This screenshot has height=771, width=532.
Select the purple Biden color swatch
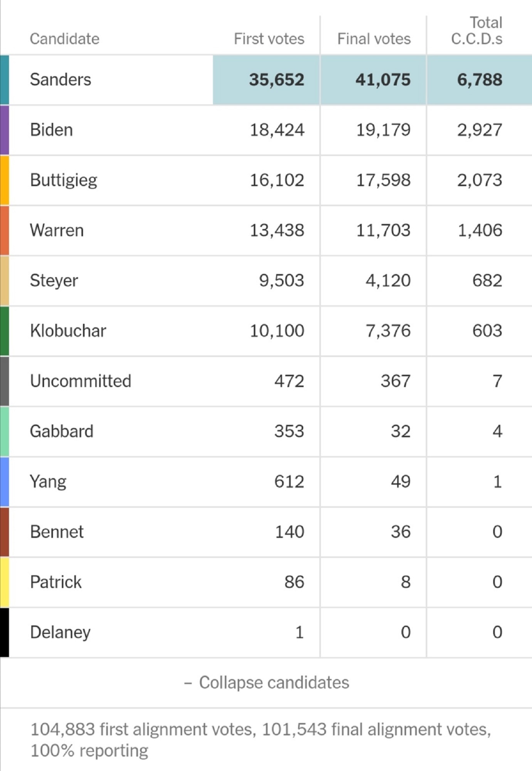(x=4, y=130)
